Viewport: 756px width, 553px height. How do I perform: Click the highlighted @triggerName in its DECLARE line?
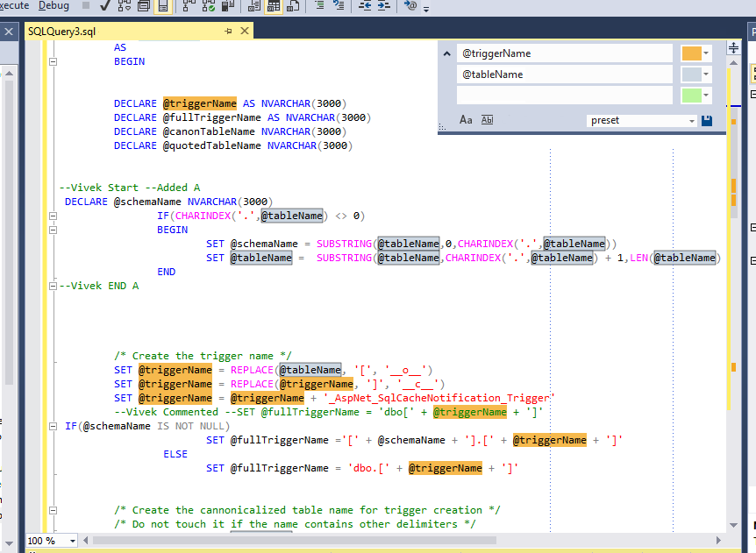pyautogui.click(x=200, y=103)
